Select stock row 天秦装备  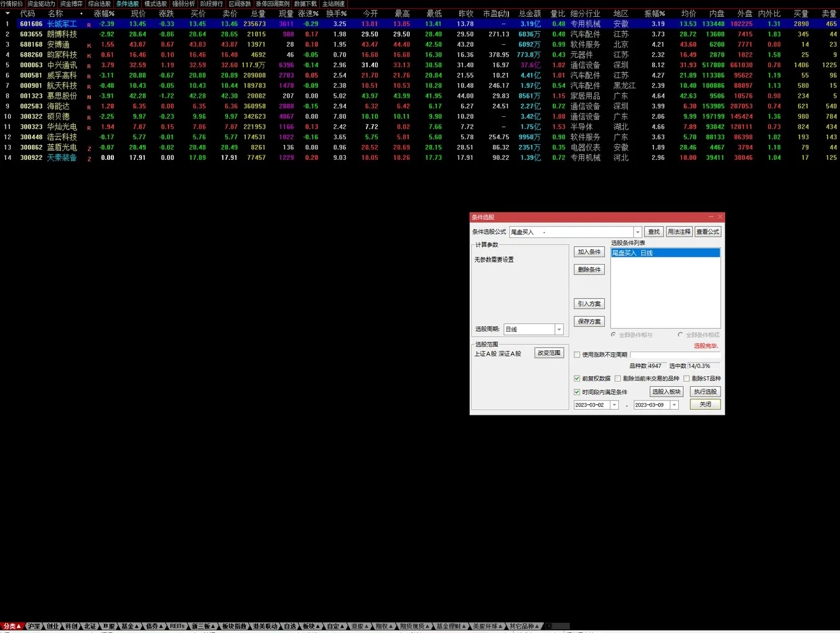tap(420, 158)
